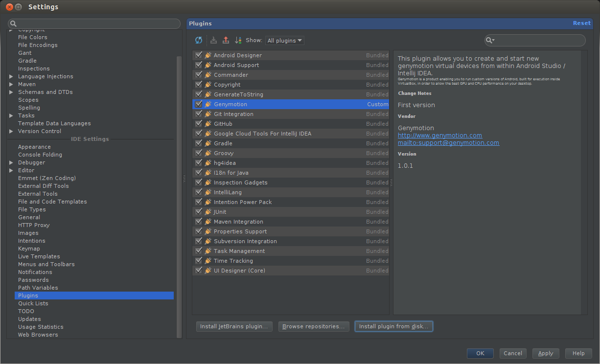
Task: Click Browse repositories button
Action: tap(313, 326)
